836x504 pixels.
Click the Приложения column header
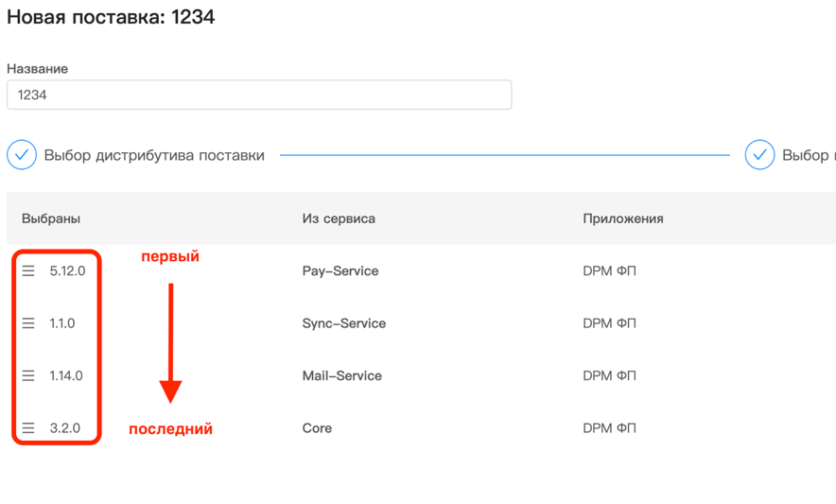tap(622, 218)
